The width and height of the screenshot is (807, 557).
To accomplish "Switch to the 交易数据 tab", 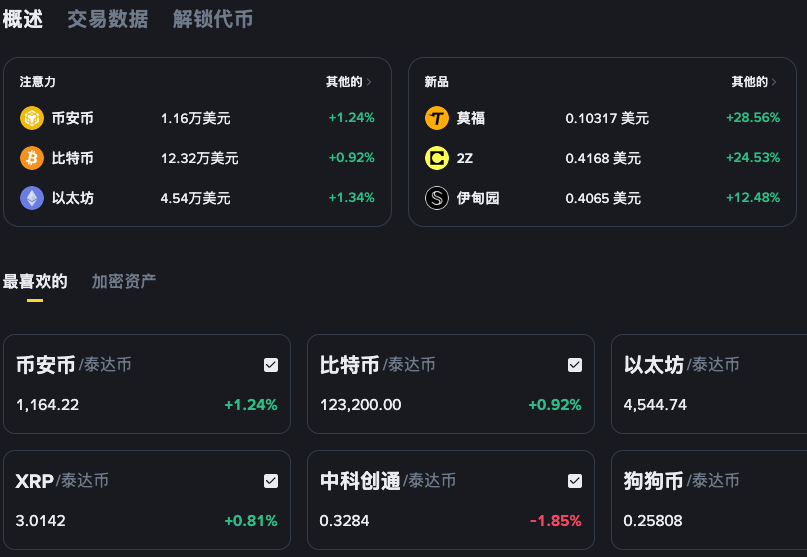I will coord(107,19).
